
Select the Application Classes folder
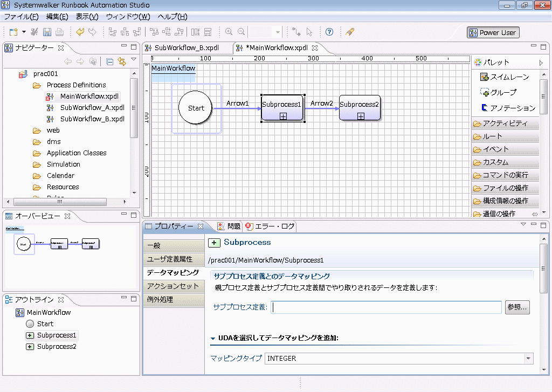77,153
